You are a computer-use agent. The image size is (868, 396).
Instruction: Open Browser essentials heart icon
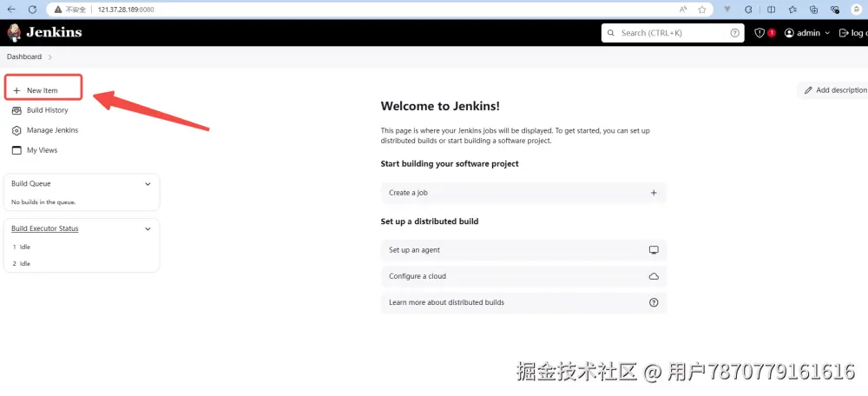[835, 10]
